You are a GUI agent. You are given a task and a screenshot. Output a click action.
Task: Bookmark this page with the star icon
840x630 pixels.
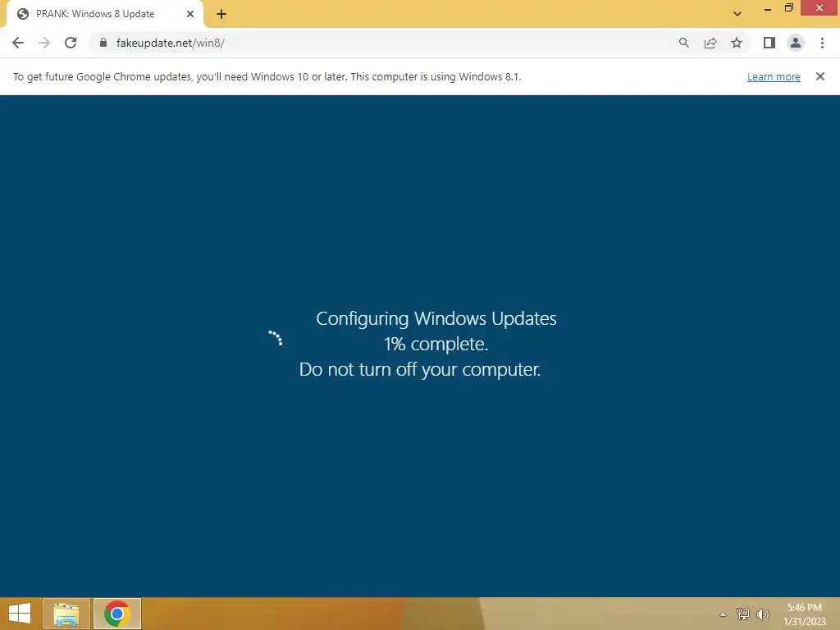[737, 43]
